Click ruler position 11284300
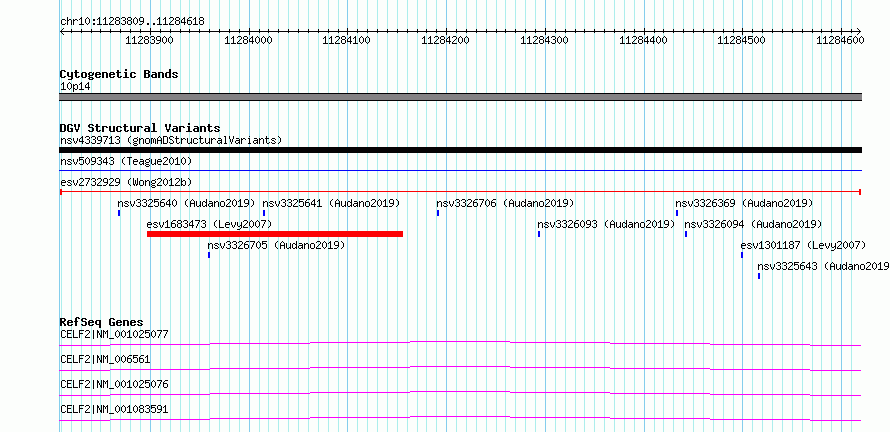Screen dimensions: 890x432 click(544, 40)
